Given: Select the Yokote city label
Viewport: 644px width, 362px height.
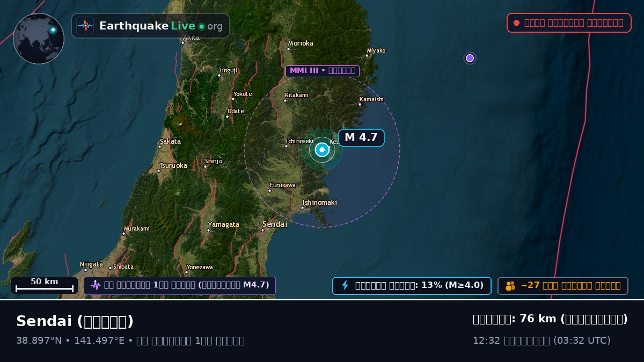Looking at the screenshot, I should pyautogui.click(x=243, y=94).
